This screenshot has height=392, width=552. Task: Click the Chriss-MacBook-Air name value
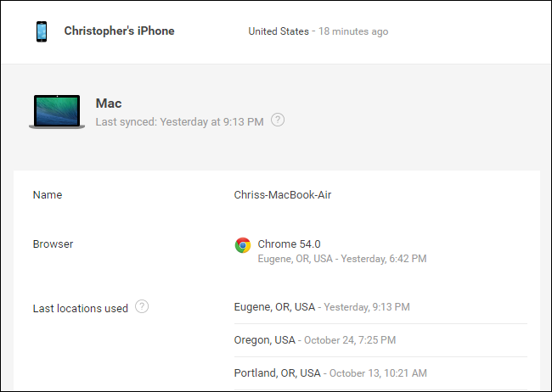tap(282, 195)
